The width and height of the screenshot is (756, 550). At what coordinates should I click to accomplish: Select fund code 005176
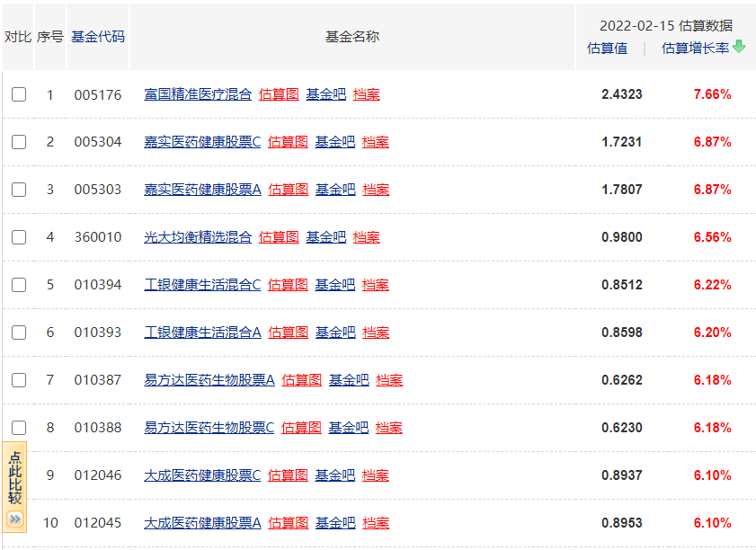pyautogui.click(x=98, y=95)
